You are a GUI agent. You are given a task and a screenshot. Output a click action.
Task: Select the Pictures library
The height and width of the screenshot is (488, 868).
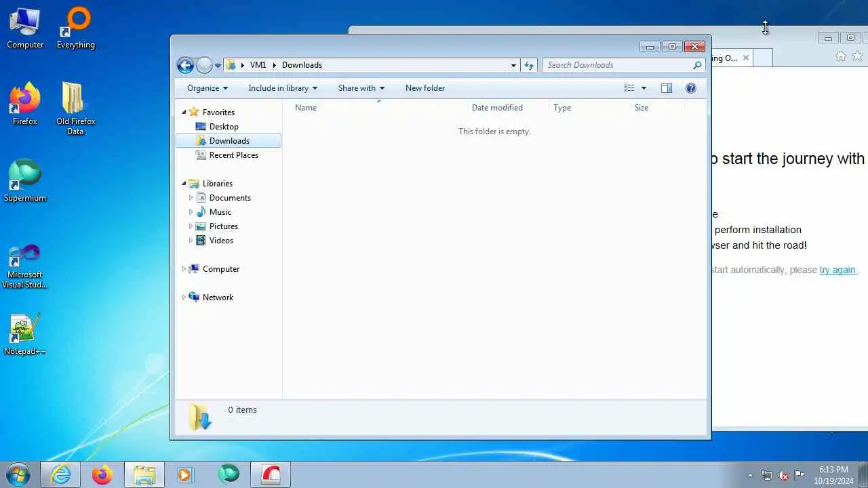pyautogui.click(x=224, y=226)
